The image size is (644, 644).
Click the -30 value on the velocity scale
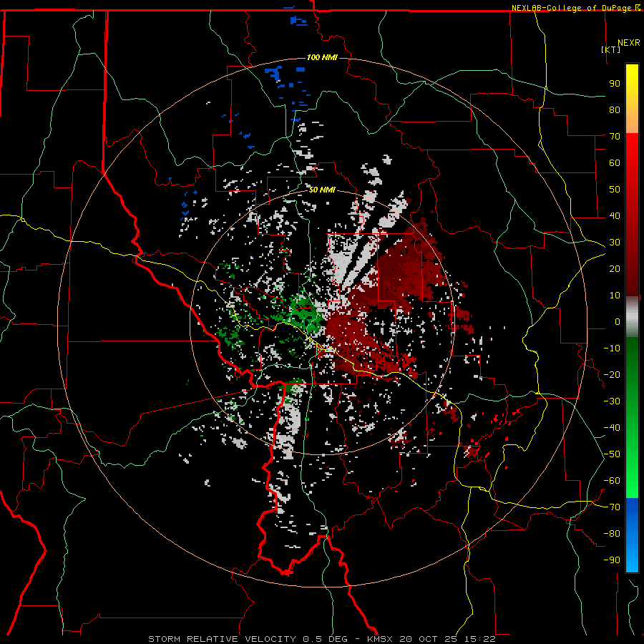coord(612,401)
